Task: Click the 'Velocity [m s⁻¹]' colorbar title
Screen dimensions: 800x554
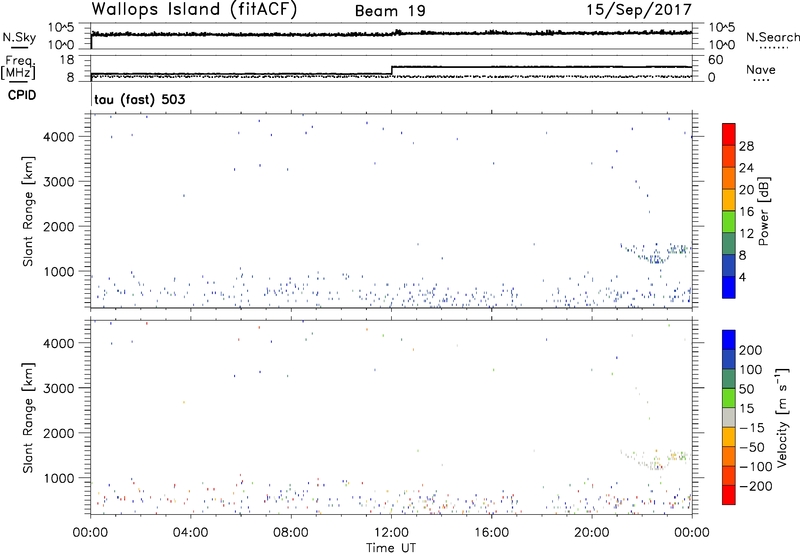Action: [782, 417]
